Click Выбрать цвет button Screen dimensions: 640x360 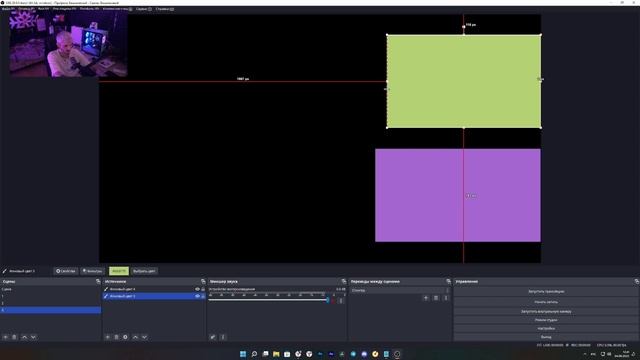tap(144, 271)
